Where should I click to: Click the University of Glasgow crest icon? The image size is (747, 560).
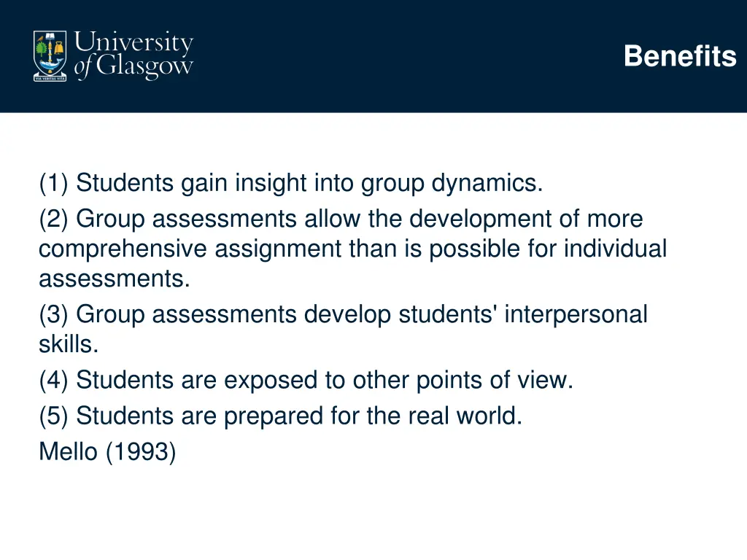(x=50, y=55)
